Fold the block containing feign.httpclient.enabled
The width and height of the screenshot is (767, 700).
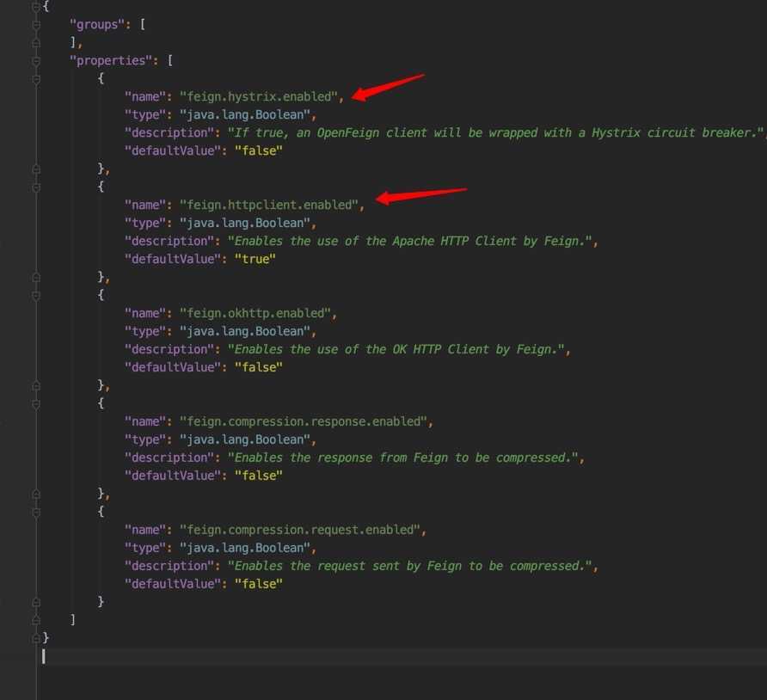(36, 187)
